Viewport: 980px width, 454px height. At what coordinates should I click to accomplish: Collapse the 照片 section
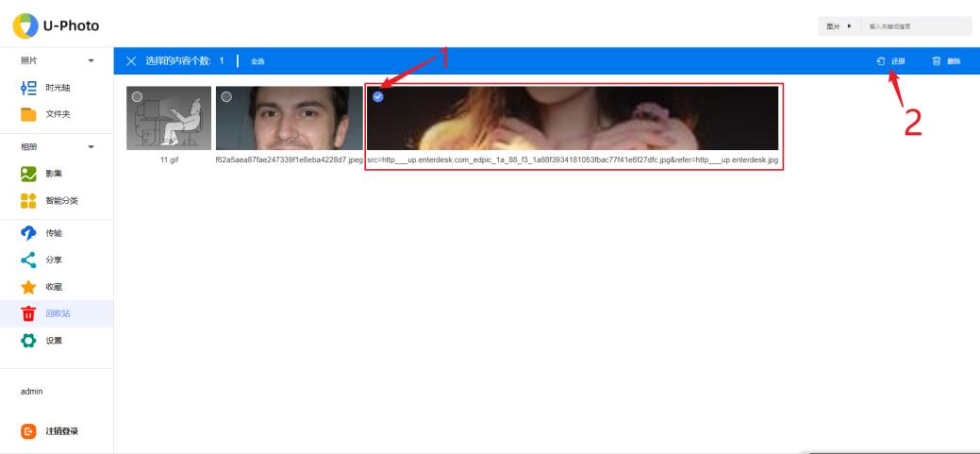tap(91, 61)
